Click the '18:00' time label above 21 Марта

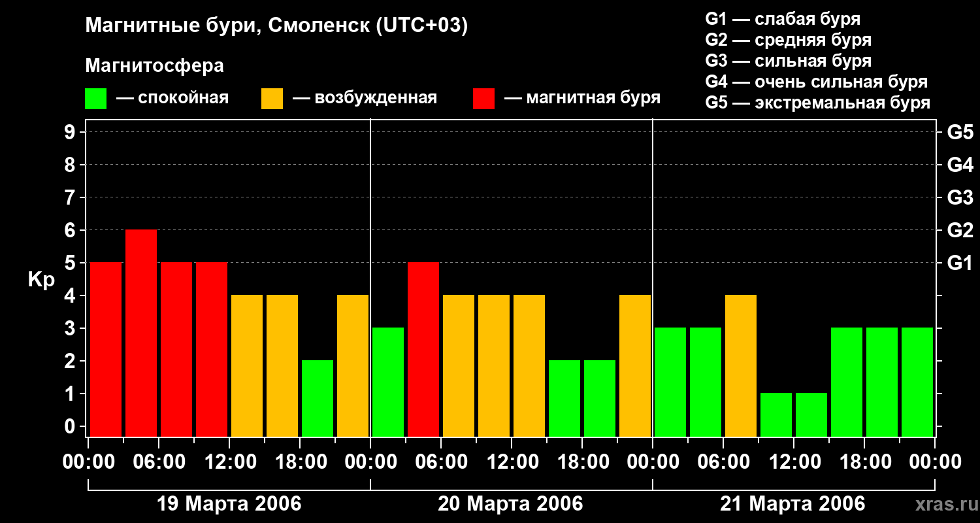pos(864,462)
